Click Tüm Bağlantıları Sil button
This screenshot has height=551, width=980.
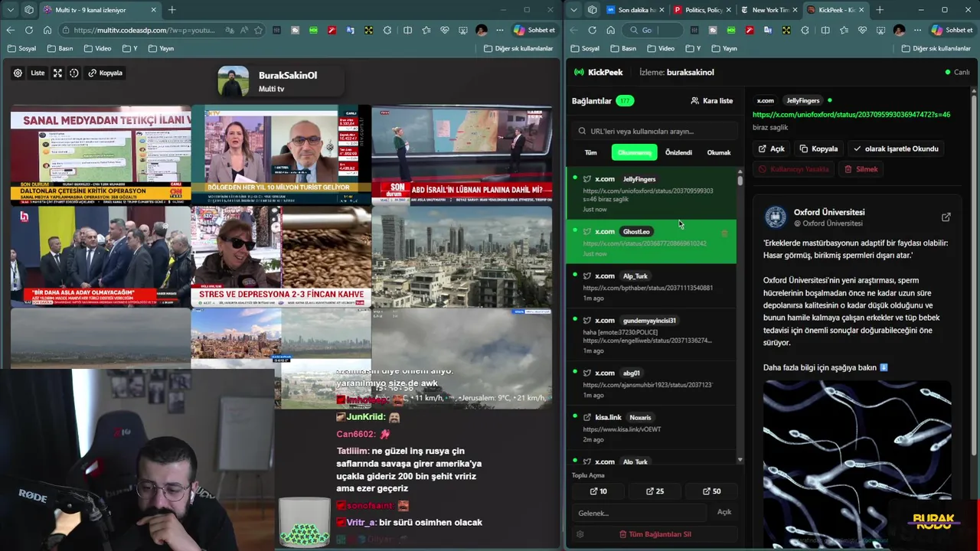(655, 534)
